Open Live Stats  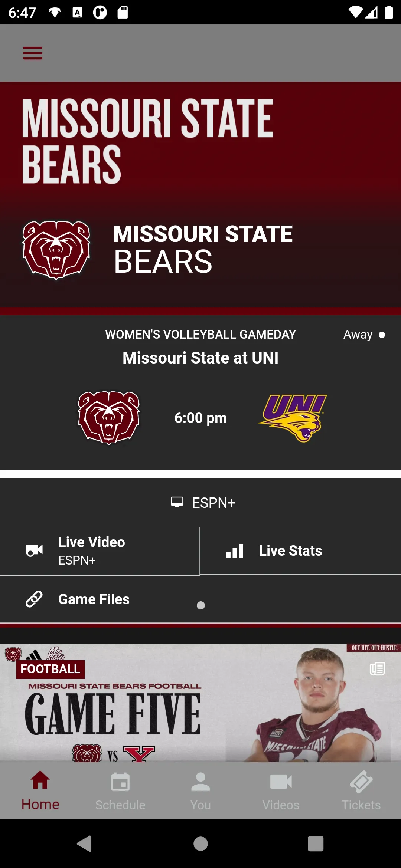point(301,551)
